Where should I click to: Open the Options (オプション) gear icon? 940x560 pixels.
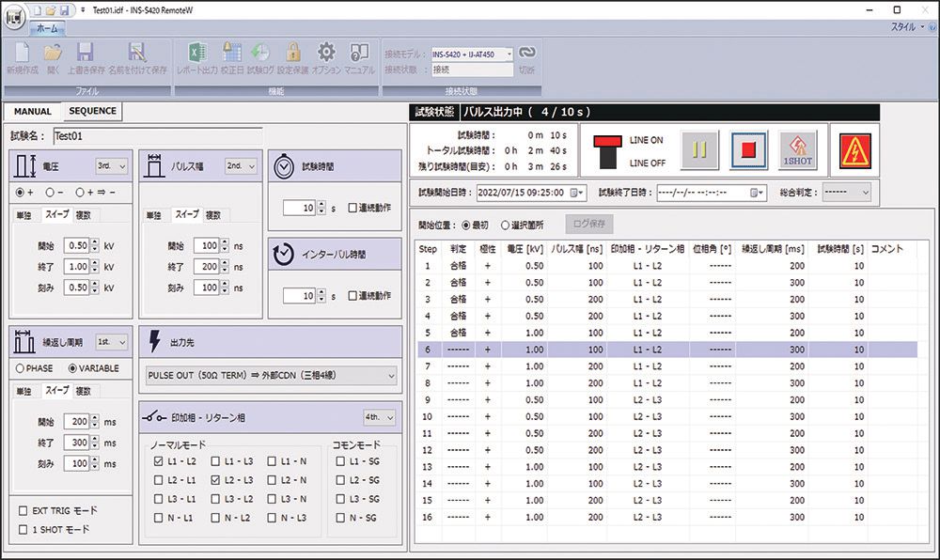(326, 53)
